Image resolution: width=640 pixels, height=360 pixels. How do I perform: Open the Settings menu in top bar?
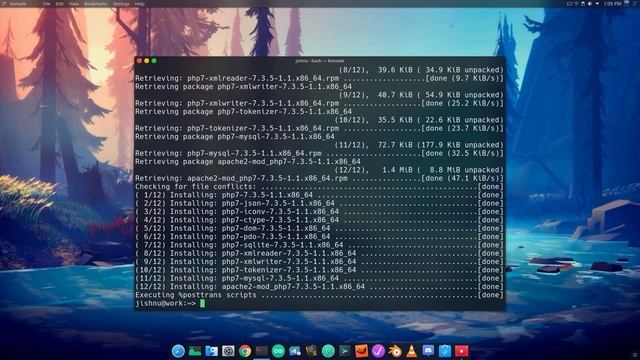121,4
